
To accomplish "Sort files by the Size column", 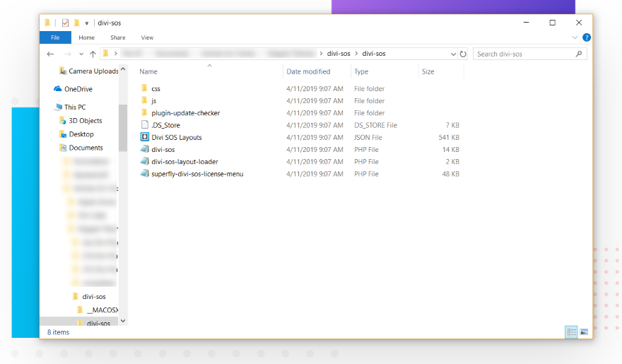I will [428, 71].
